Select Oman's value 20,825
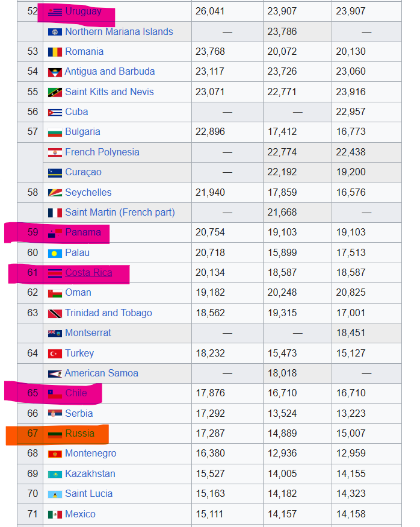Image resolution: width=420 pixels, height=527 pixels. [x=351, y=292]
